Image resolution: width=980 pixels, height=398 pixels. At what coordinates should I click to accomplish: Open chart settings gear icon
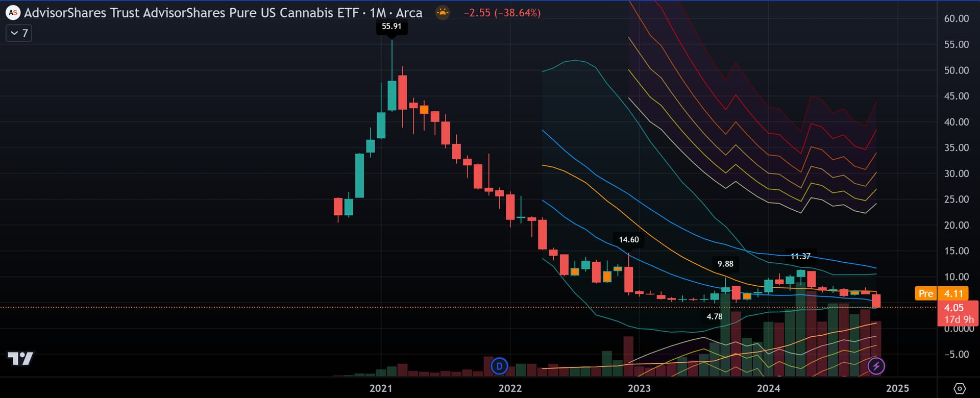[960, 388]
